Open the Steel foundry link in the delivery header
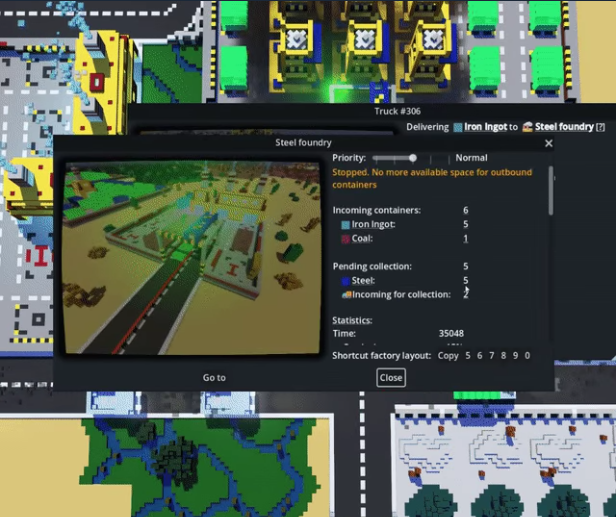This screenshot has width=616, height=517. (564, 127)
